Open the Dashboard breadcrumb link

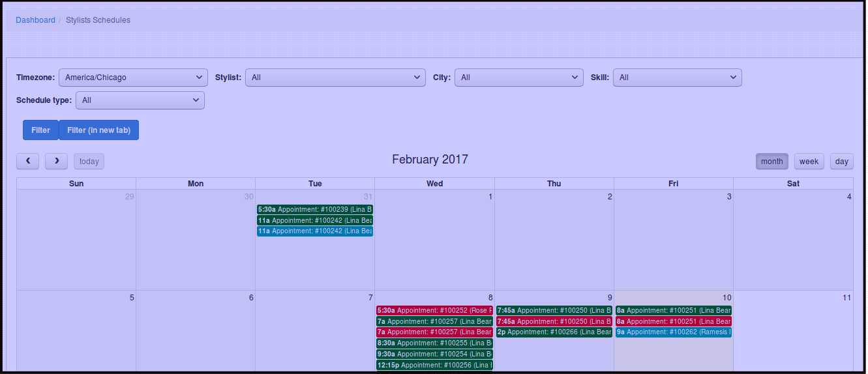(35, 20)
